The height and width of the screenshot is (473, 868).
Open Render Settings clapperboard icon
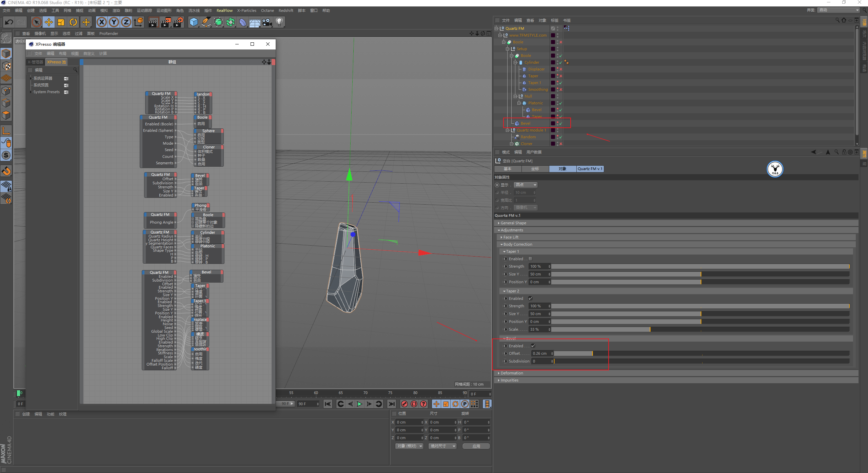(178, 22)
